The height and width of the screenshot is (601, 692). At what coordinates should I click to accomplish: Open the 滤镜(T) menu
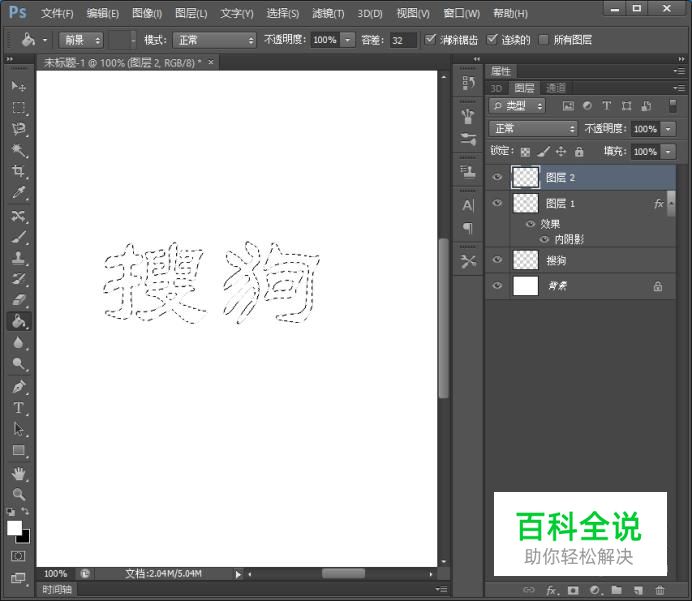coord(328,14)
